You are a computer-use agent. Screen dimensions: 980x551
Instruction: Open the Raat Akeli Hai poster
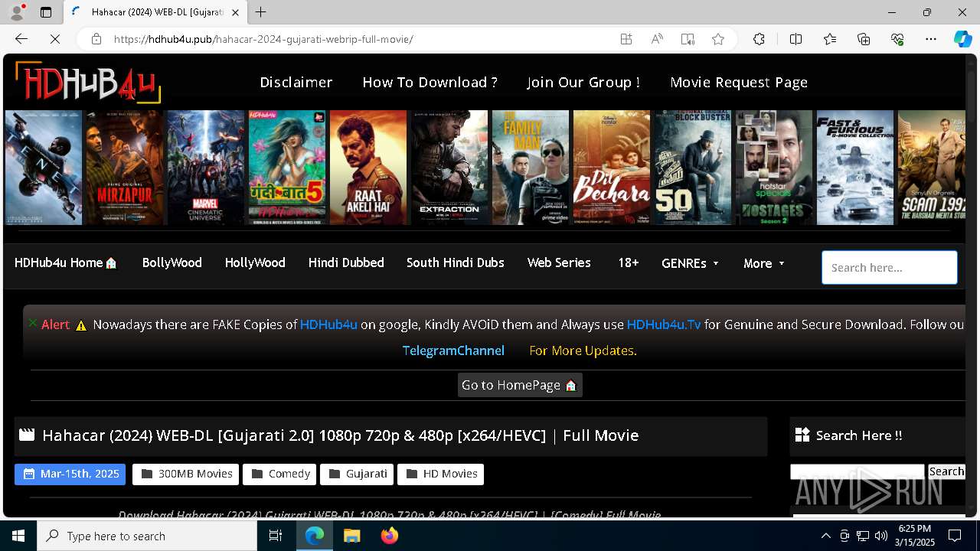(368, 168)
